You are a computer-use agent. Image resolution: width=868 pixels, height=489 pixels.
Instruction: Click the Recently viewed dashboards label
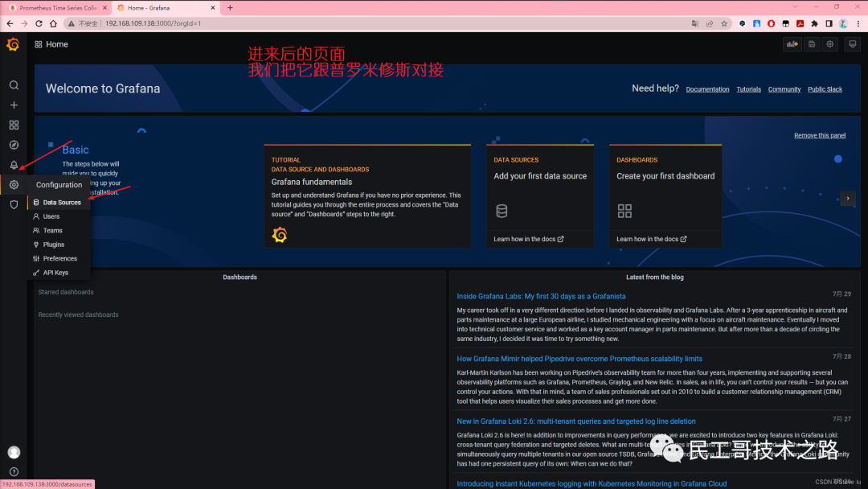coord(78,314)
